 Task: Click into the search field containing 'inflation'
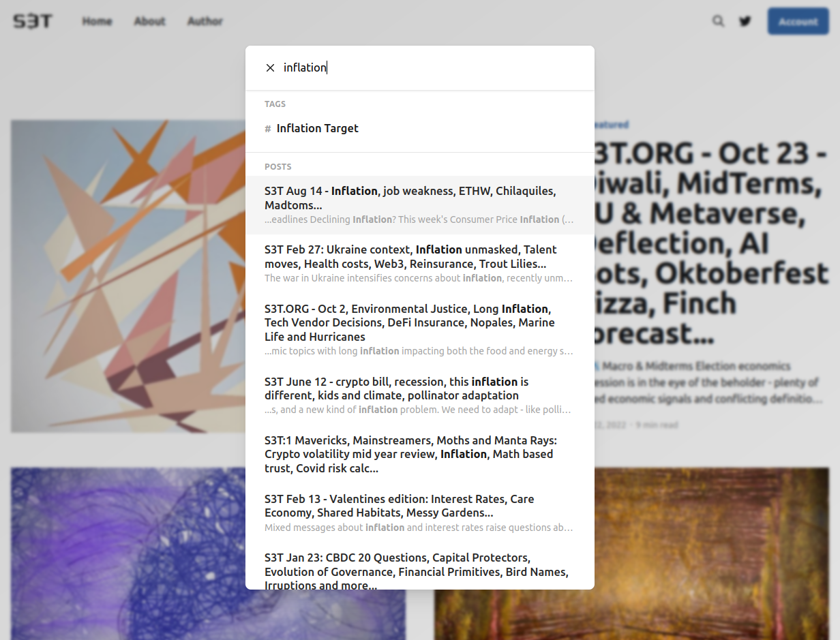coord(430,67)
